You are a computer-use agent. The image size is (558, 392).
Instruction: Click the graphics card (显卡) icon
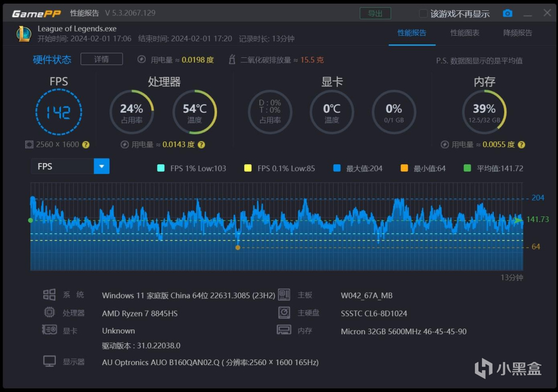pyautogui.click(x=50, y=330)
